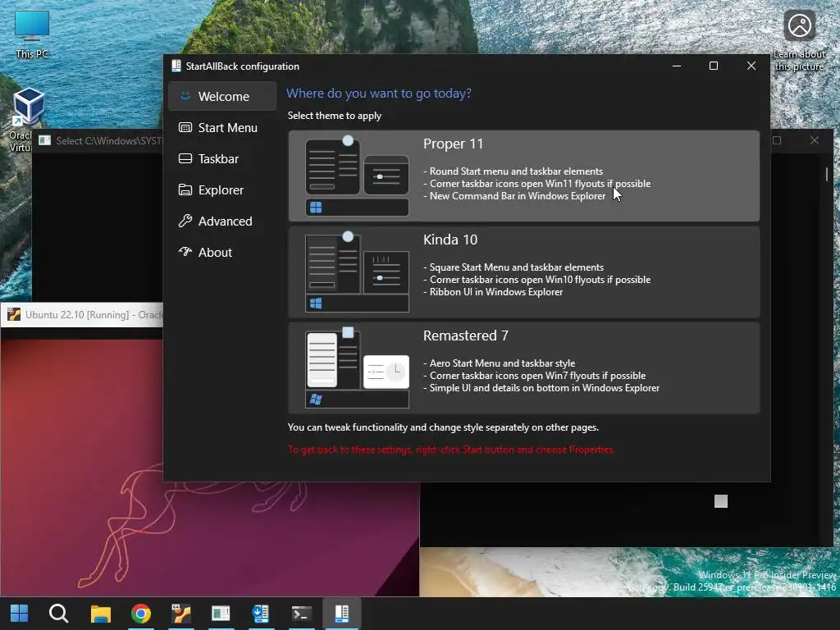Image resolution: width=840 pixels, height=630 pixels.
Task: Switch to the console window taskbar icon
Action: 221,614
